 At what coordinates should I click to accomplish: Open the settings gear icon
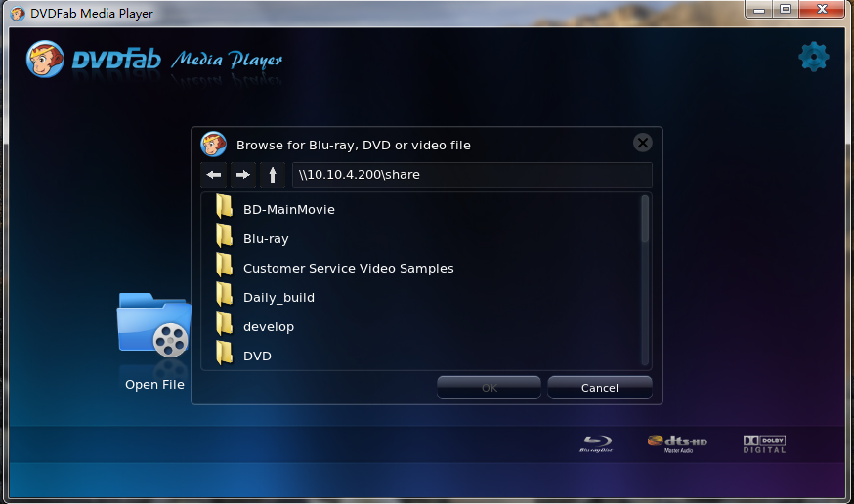(814, 57)
